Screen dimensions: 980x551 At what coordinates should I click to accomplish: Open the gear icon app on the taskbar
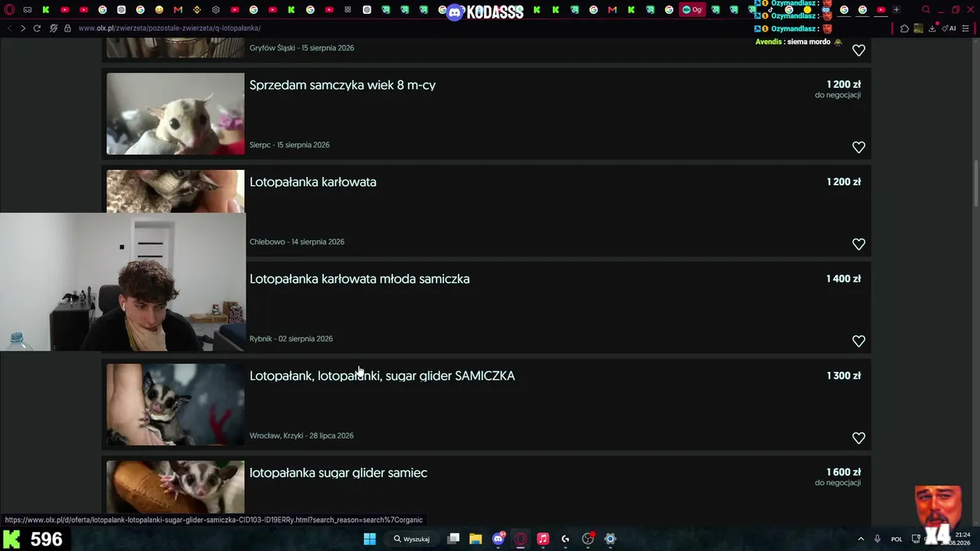(610, 539)
